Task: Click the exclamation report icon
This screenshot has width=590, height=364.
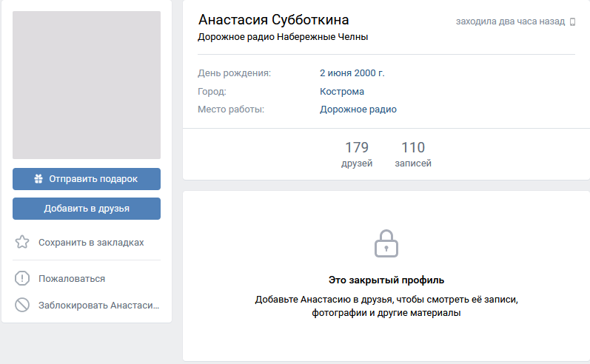Action: 22,278
